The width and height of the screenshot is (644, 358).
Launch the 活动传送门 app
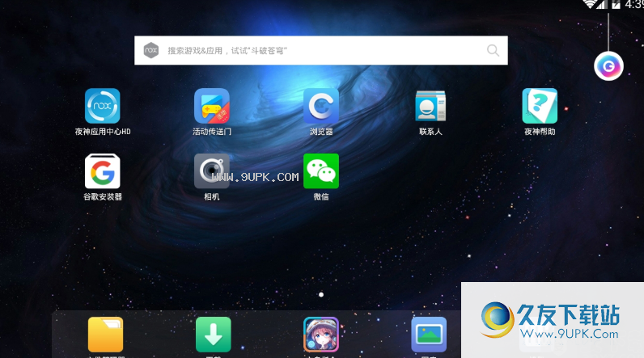point(212,106)
